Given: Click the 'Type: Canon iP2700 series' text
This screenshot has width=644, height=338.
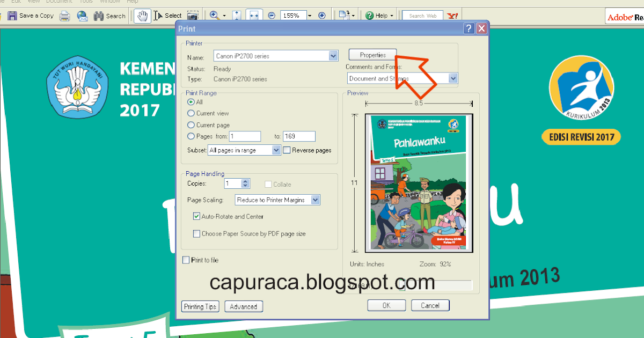Looking at the screenshot, I should tap(227, 79).
